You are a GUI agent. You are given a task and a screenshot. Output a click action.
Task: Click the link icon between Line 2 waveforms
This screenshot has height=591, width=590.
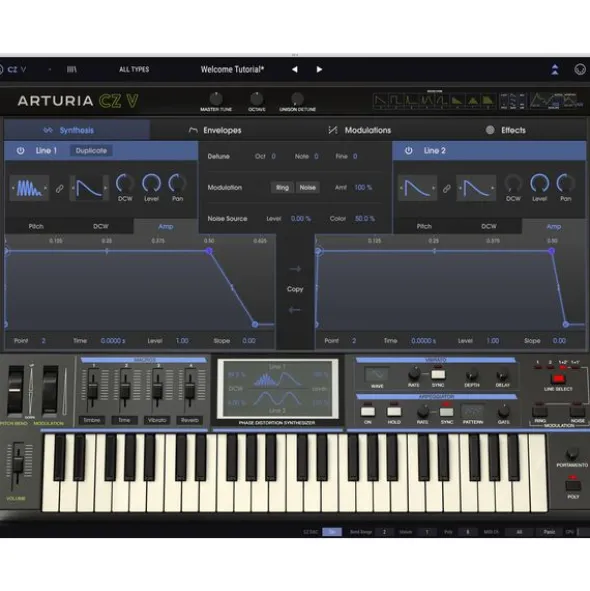pos(447,188)
